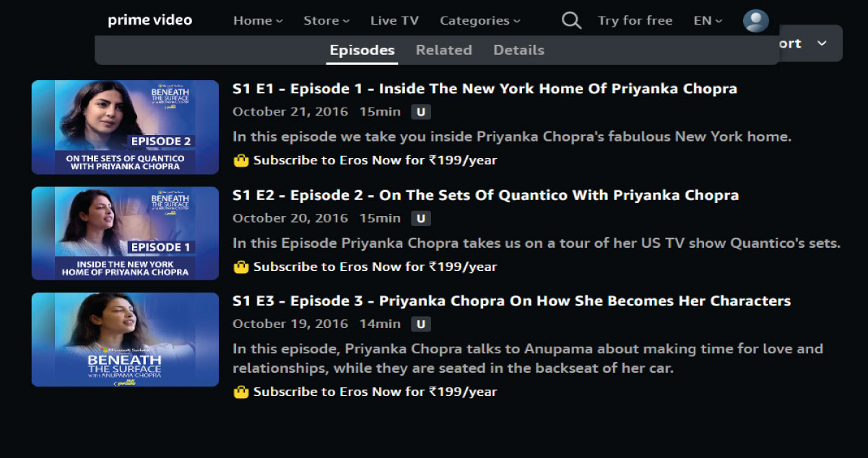Click Episode 3's video thumbnail
Image resolution: width=868 pixels, height=458 pixels.
coord(124,340)
